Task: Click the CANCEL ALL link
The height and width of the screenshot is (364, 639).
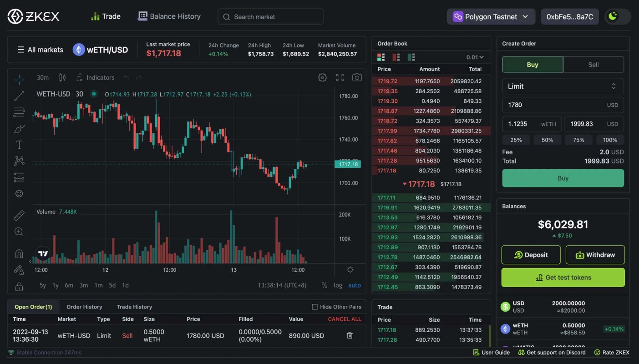Action: tap(344, 319)
